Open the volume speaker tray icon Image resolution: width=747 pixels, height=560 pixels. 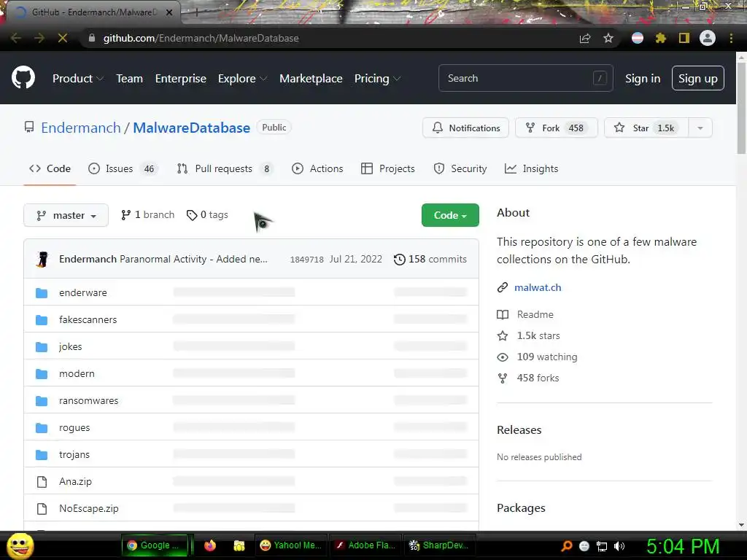(619, 546)
